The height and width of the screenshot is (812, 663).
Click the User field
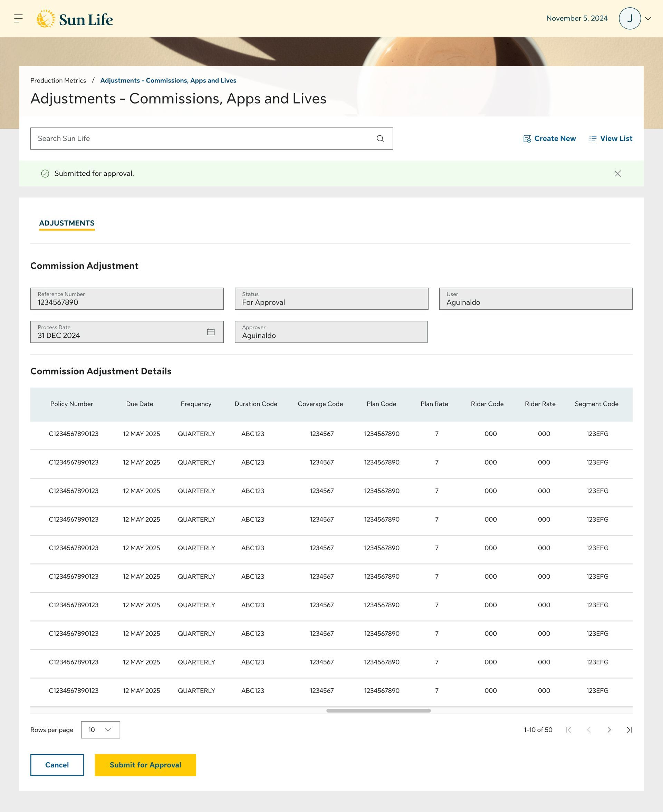point(536,299)
